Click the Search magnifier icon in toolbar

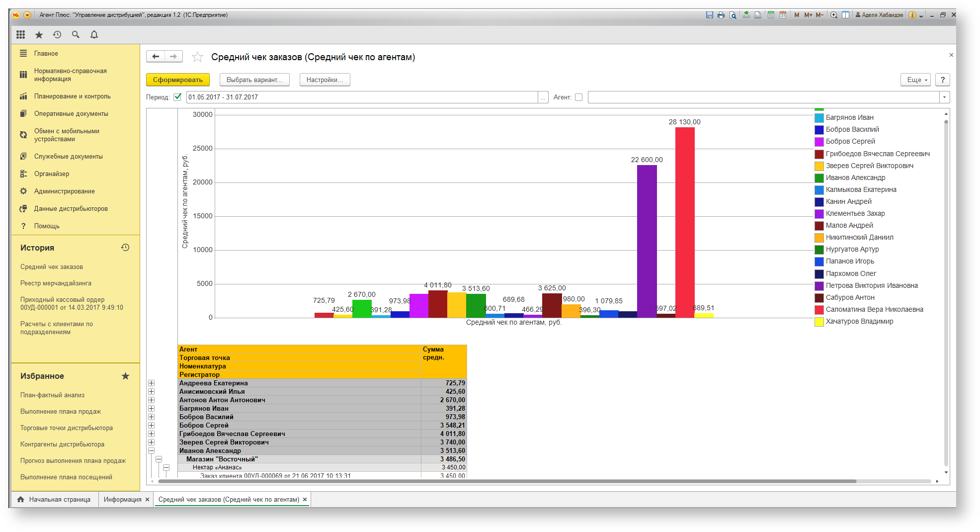coord(76,34)
